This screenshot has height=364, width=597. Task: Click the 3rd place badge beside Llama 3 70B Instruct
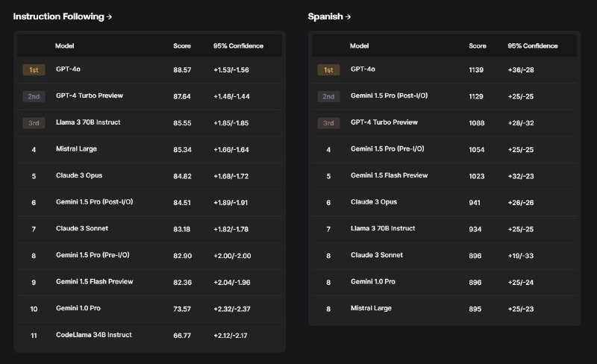[x=34, y=123]
